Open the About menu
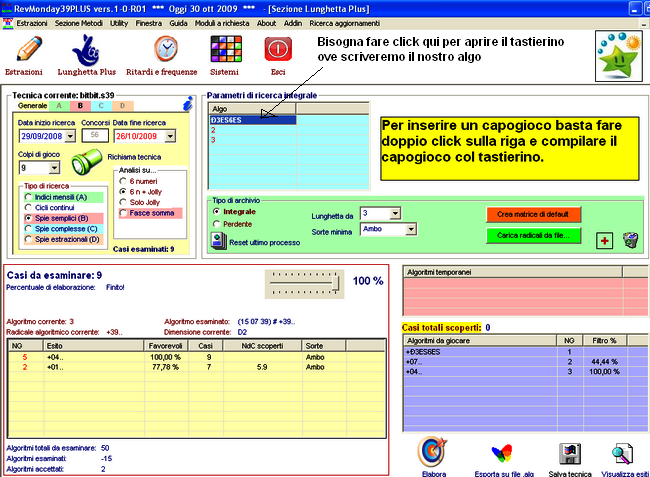The width and height of the screenshot is (650, 477). (266, 23)
